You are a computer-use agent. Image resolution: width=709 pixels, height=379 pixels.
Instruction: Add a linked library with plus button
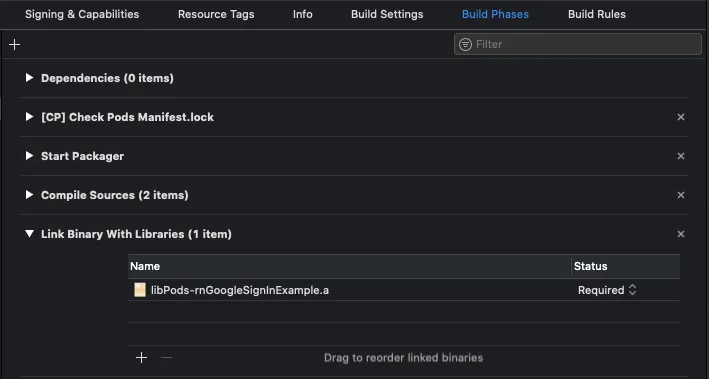tap(141, 358)
